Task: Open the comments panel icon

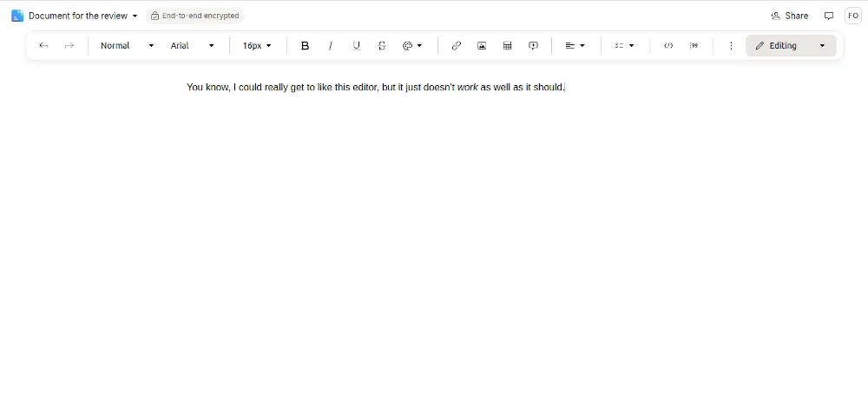Action: [x=829, y=16]
